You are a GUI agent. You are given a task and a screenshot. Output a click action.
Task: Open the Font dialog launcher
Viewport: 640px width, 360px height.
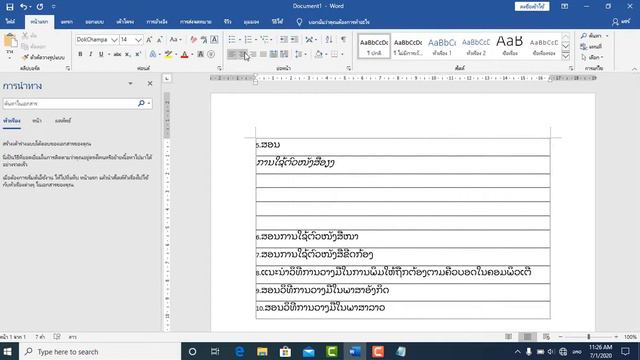pos(219,69)
